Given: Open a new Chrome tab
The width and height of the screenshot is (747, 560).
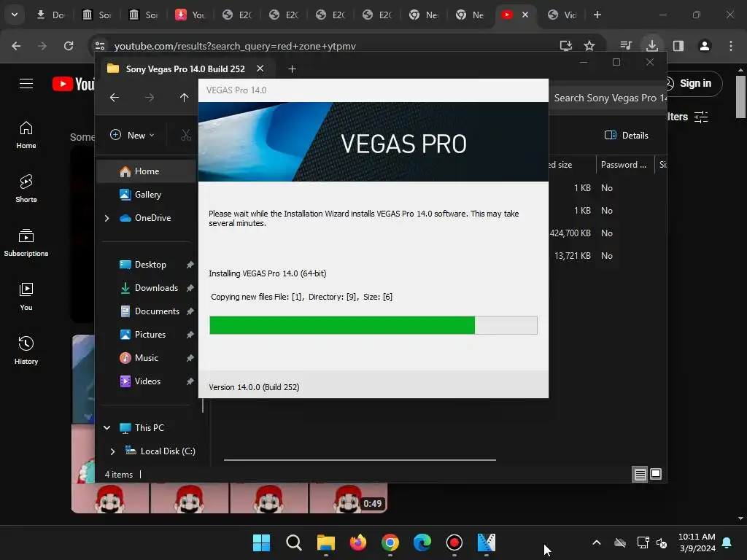Looking at the screenshot, I should [x=597, y=15].
